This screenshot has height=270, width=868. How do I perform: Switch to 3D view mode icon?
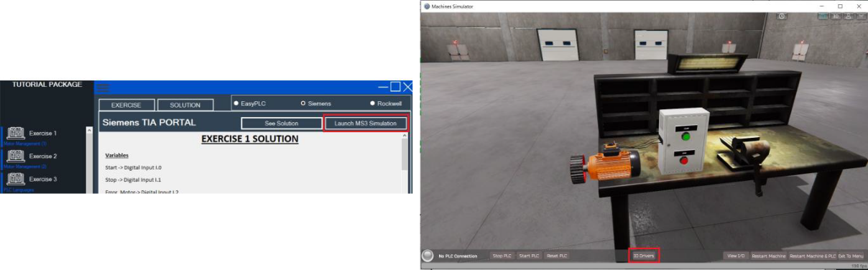[836, 16]
